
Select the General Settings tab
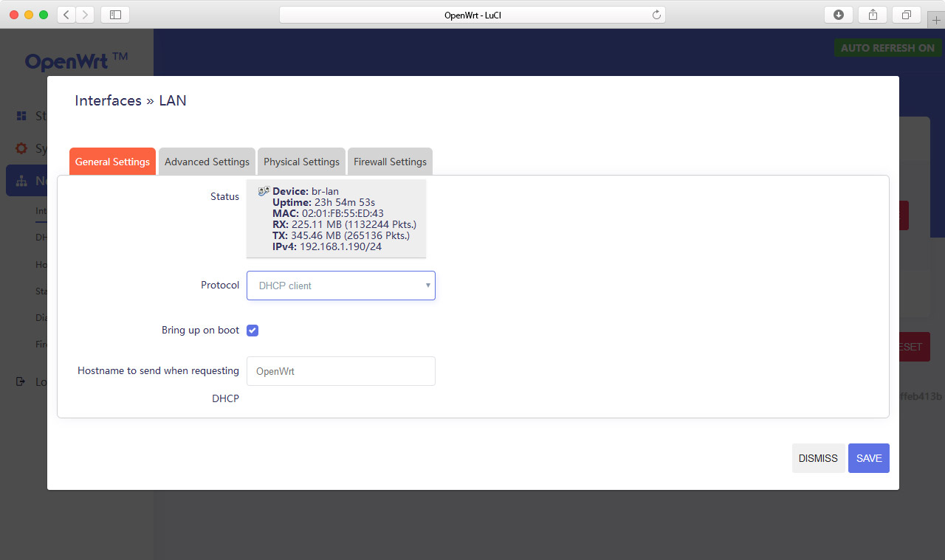click(112, 162)
